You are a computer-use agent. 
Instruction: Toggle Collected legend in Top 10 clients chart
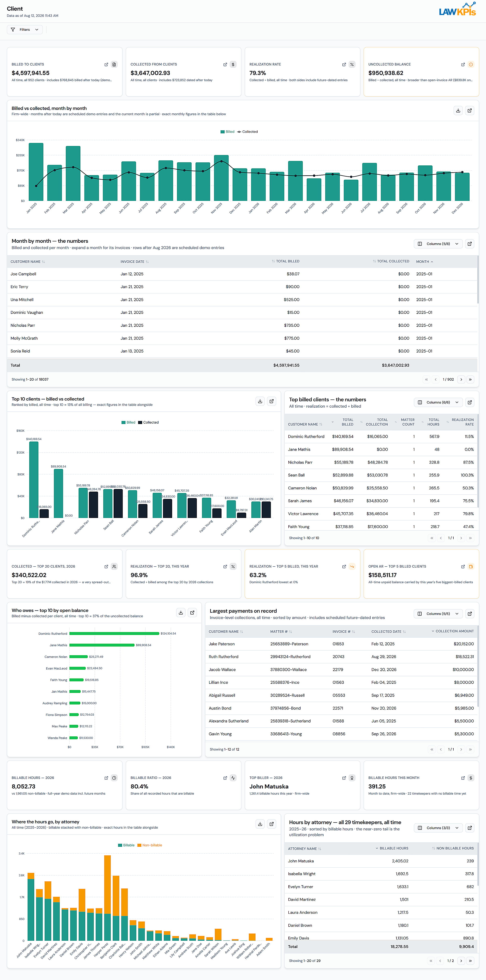coord(148,423)
